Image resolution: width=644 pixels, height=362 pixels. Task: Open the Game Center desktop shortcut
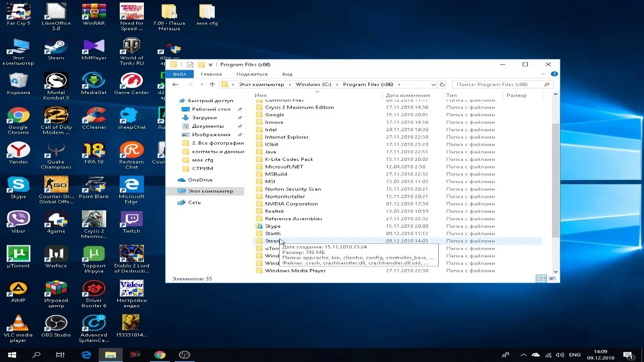coord(132,83)
